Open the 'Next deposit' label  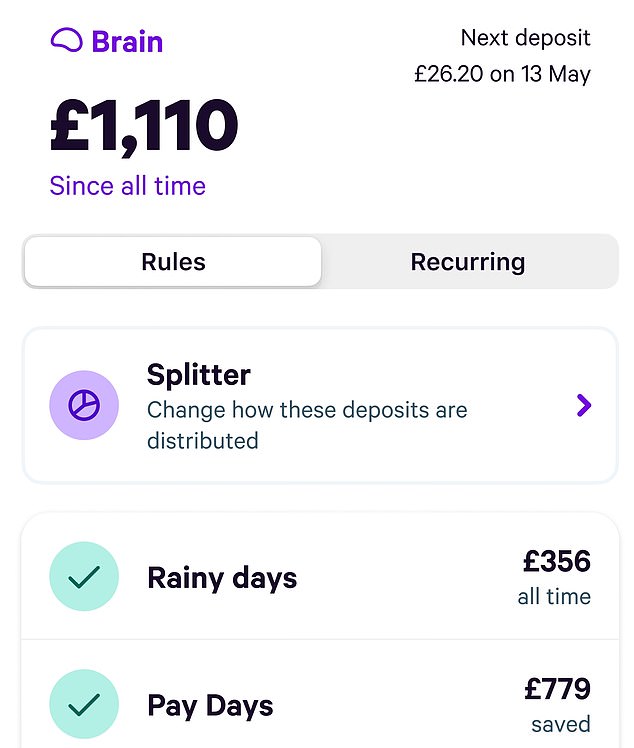click(x=525, y=39)
